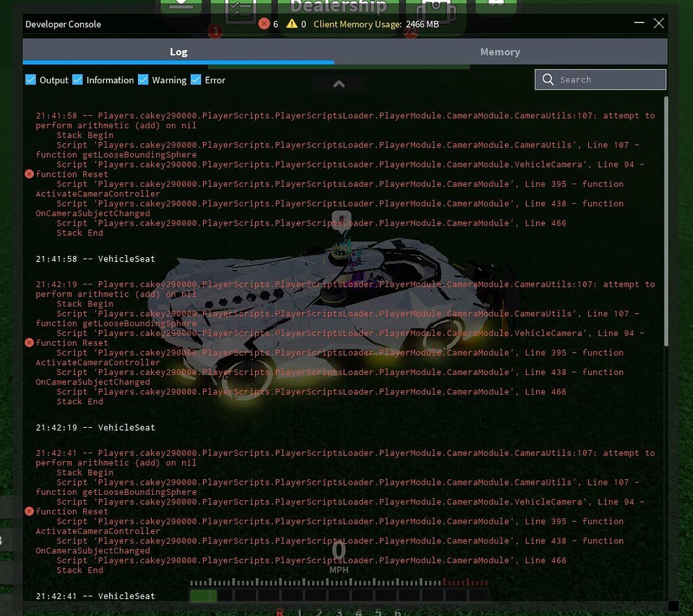Click the red error count icon
Viewport: 693px width, 616px height.
264,24
